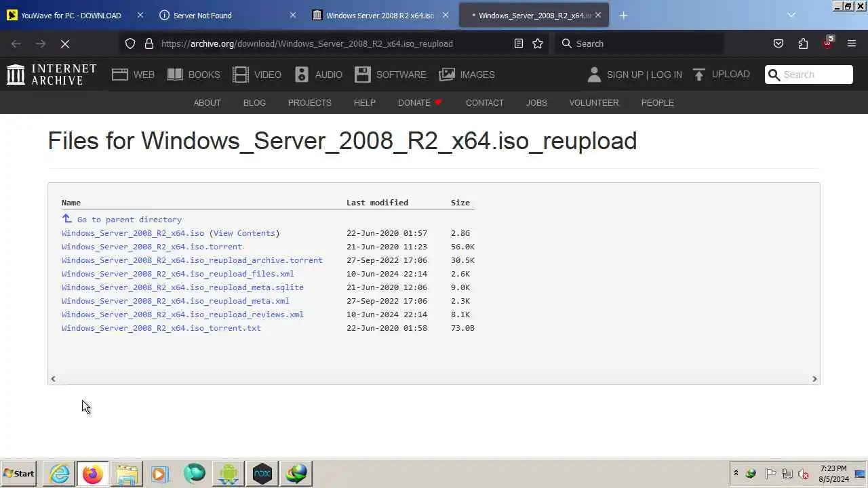This screenshot has height=488, width=868.
Task: Stop loading the page
Action: point(65,43)
